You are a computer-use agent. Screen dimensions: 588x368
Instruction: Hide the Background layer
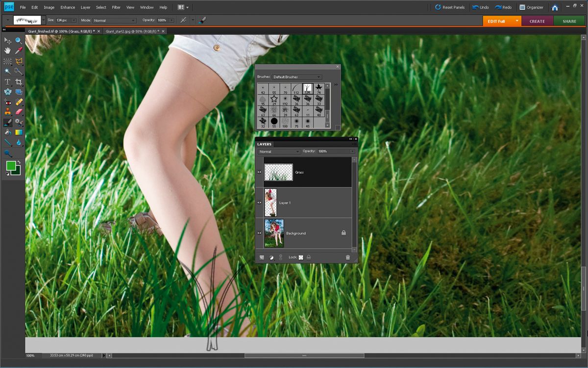pos(260,233)
